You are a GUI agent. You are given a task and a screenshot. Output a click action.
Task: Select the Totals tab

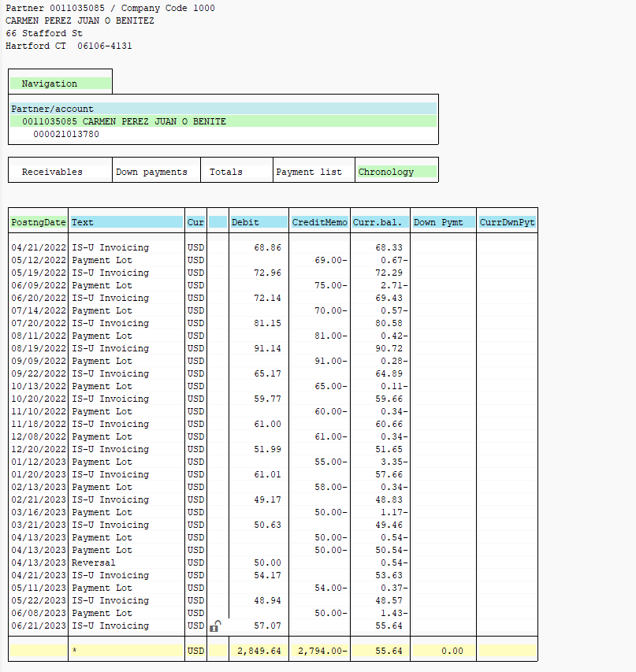pyautogui.click(x=226, y=172)
